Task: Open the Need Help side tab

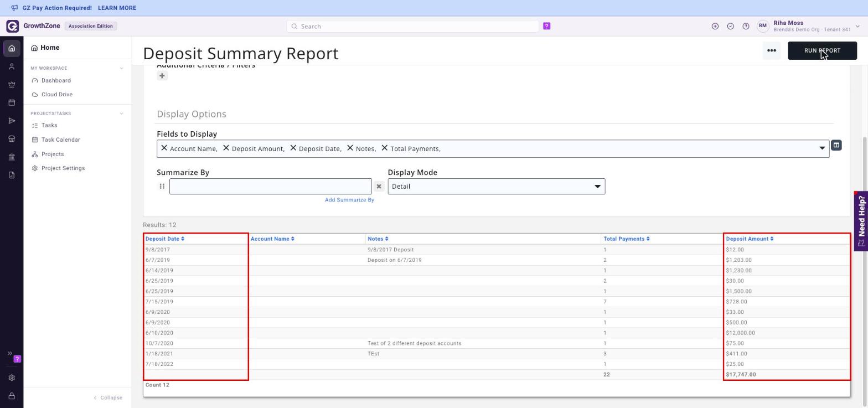Action: click(861, 221)
